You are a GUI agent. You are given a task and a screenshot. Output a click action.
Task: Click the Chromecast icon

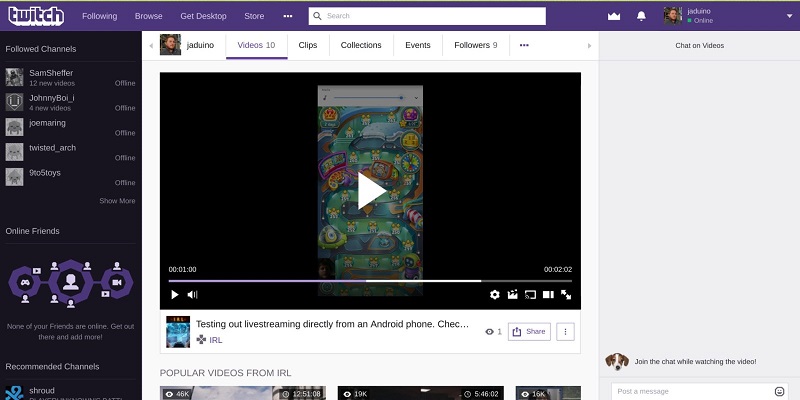coord(530,294)
